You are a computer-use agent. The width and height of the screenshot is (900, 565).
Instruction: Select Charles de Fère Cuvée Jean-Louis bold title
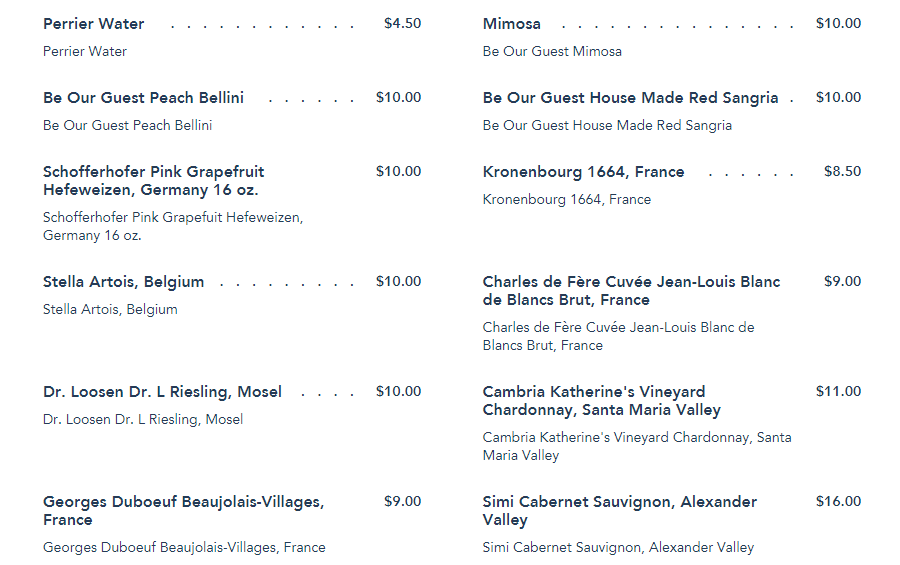631,291
